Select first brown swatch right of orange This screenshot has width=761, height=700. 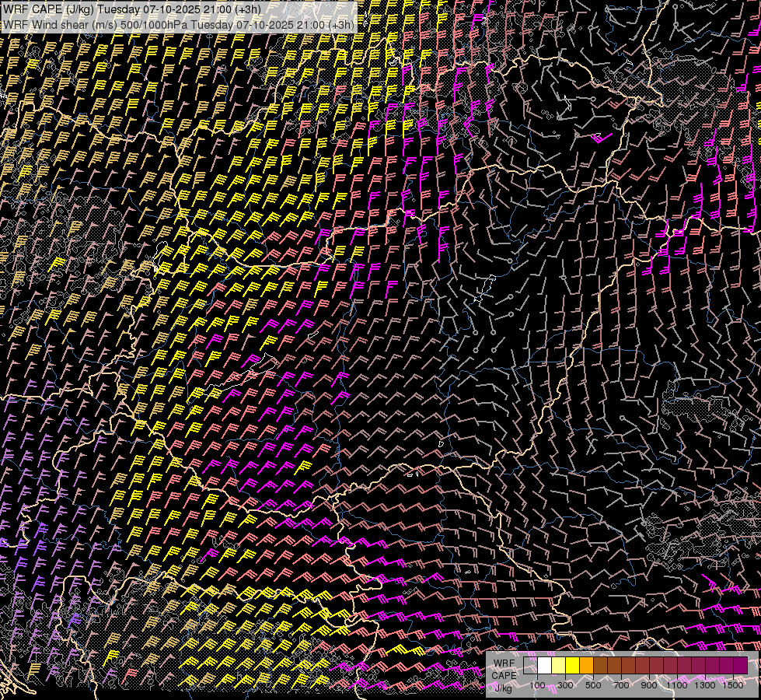point(601,666)
